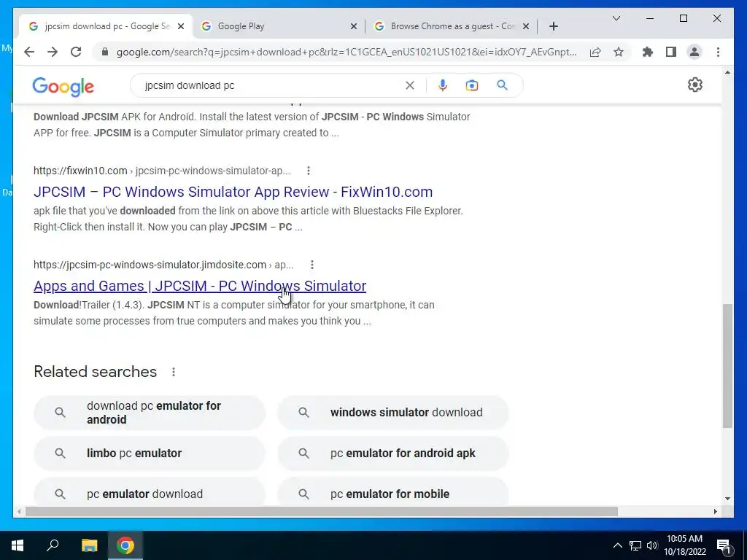
Task: Toggle the Chrome side panel
Action: 671,52
